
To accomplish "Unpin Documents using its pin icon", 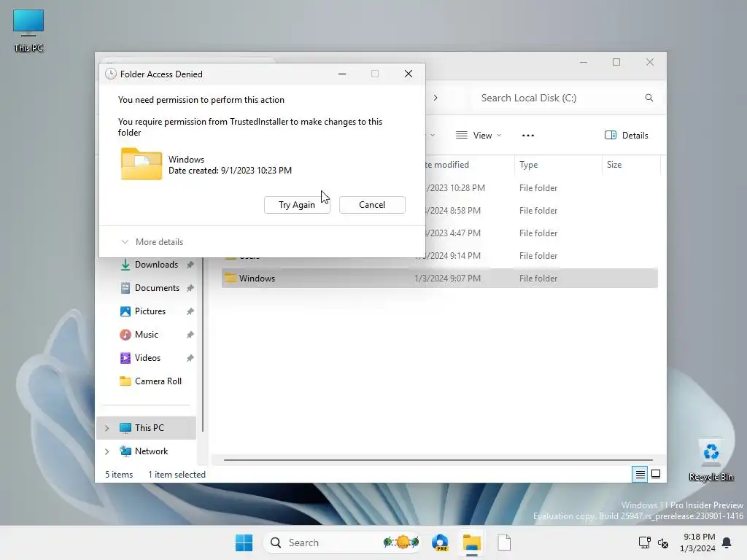I will click(x=190, y=288).
